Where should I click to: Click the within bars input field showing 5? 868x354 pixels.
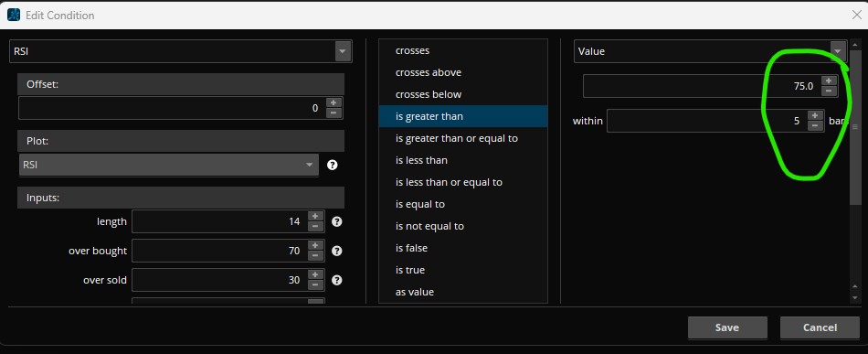(x=706, y=120)
